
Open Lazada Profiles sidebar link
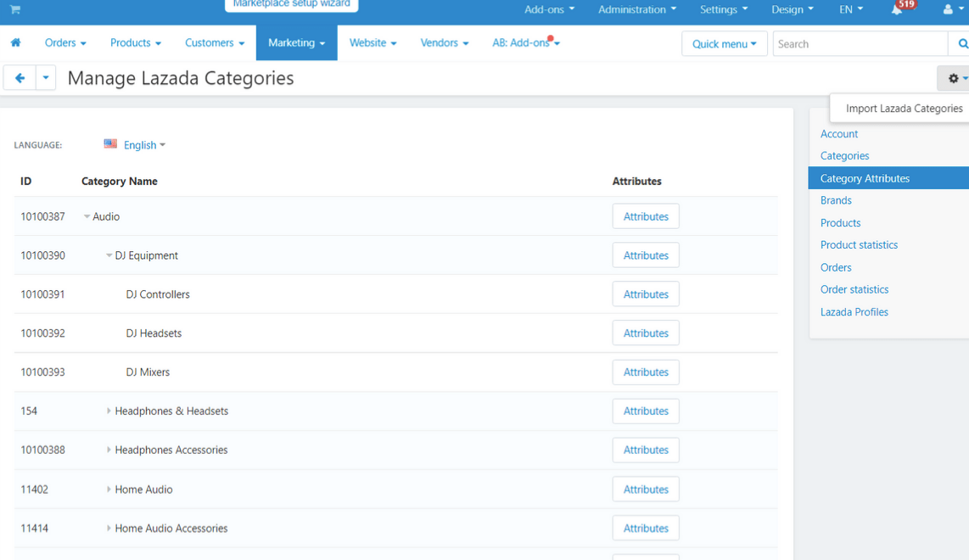[854, 311]
